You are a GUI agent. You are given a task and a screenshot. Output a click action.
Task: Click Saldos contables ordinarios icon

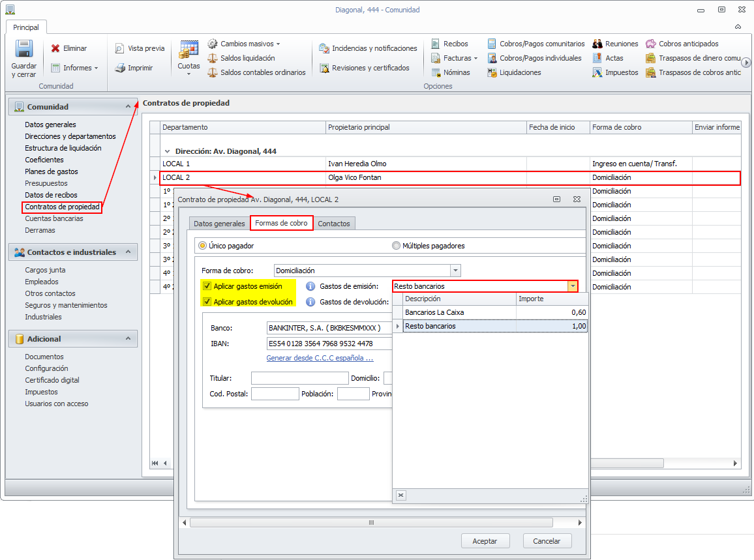213,72
